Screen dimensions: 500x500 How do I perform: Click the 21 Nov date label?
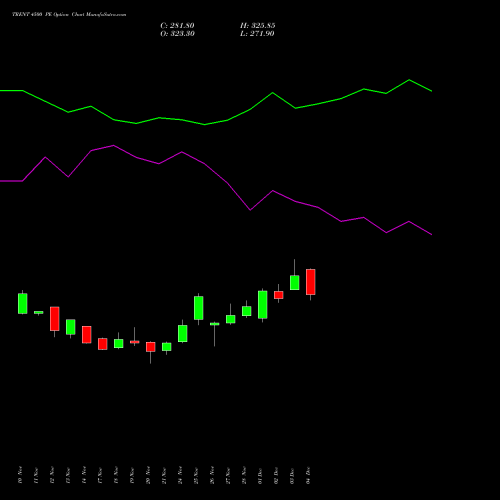pyautogui.click(x=164, y=475)
